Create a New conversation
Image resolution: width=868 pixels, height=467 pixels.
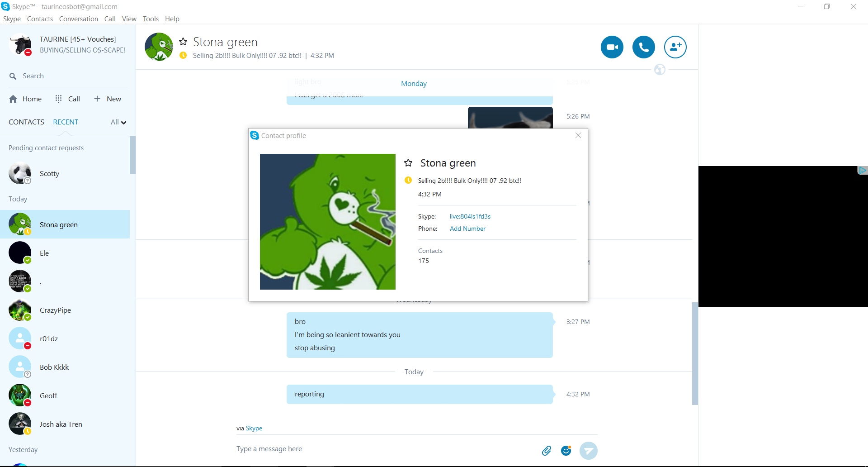coord(108,99)
